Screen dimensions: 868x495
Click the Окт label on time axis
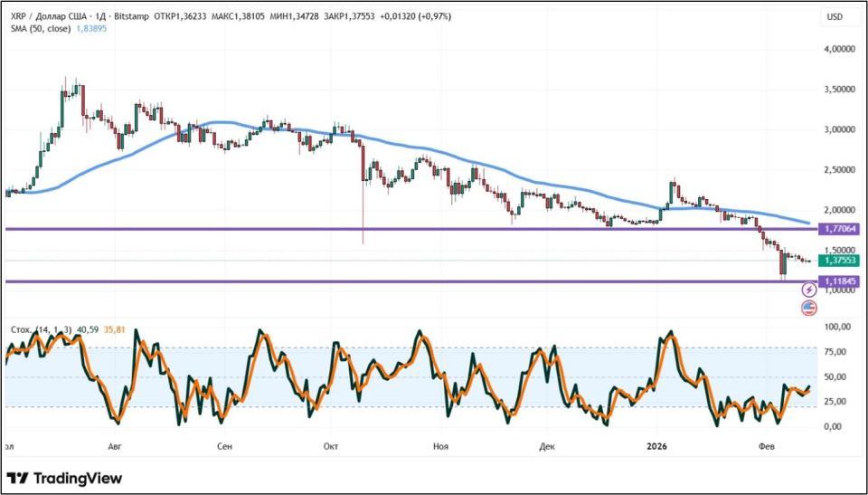330,446
